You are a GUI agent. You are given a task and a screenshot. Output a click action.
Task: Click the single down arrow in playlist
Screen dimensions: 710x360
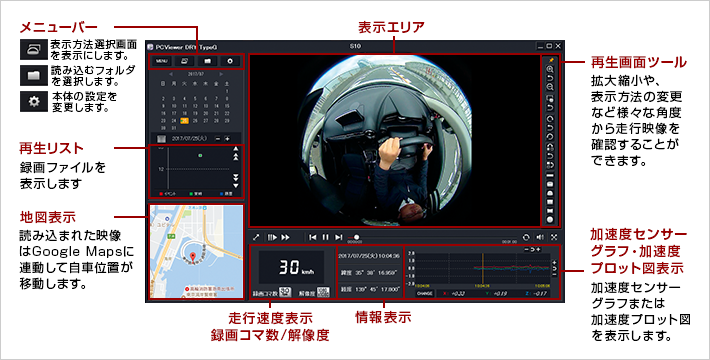tap(235, 185)
